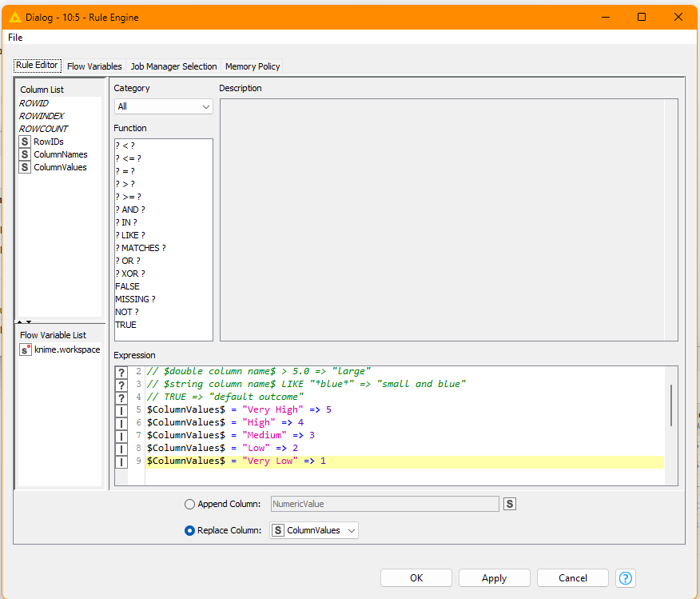Click the help question mark icon
This screenshot has height=599, width=700.
tap(626, 578)
